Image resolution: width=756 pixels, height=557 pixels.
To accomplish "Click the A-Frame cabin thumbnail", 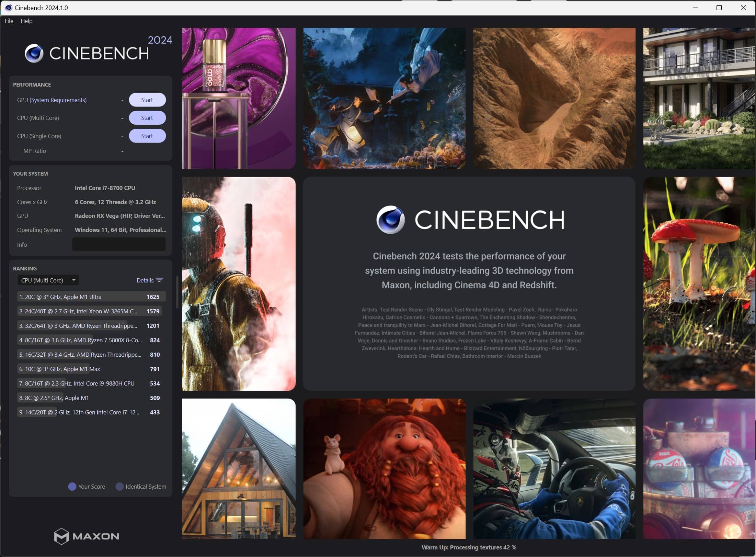I will pyautogui.click(x=239, y=469).
